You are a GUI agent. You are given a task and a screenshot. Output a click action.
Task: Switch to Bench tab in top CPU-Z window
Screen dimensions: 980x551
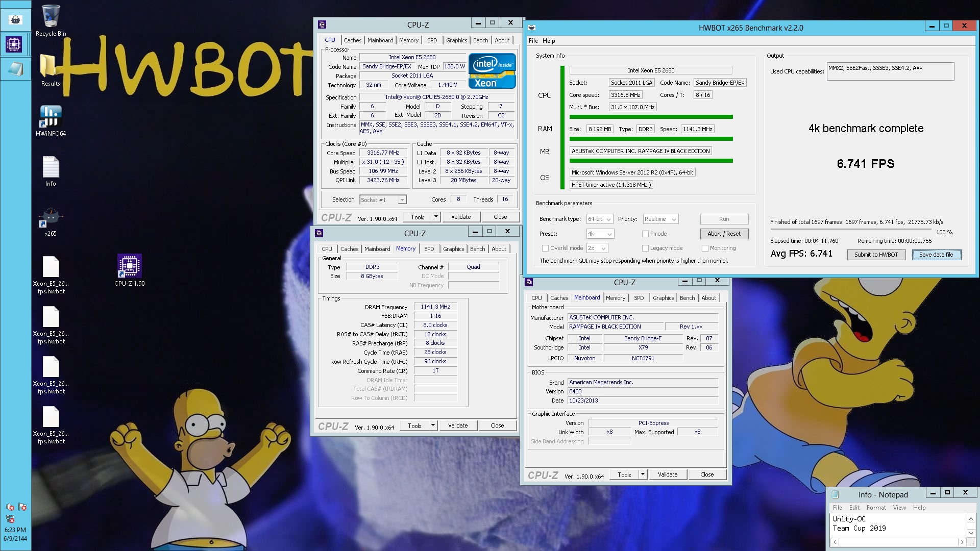coord(480,40)
